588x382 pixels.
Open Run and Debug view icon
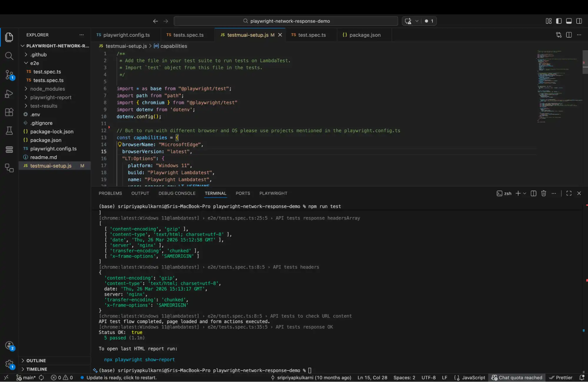(x=9, y=94)
